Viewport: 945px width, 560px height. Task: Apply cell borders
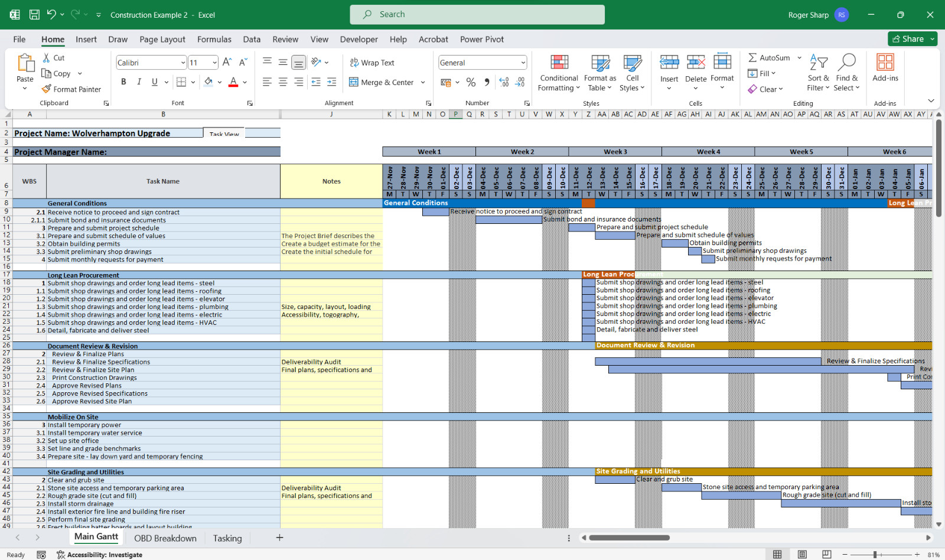tap(181, 82)
